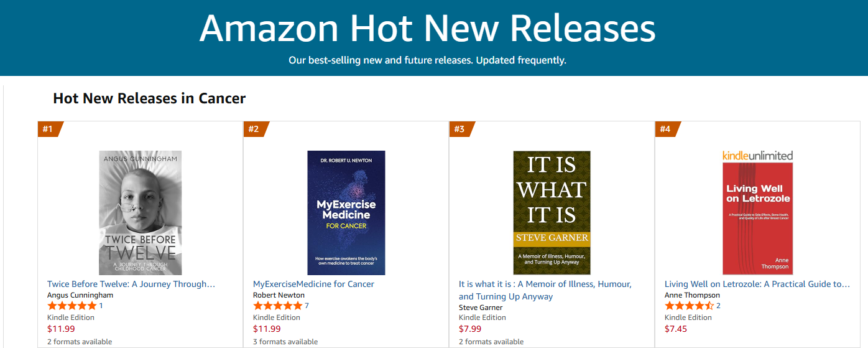
Task: Open 'MyExerciseMedicine for Cancer' title link
Action: pos(313,284)
